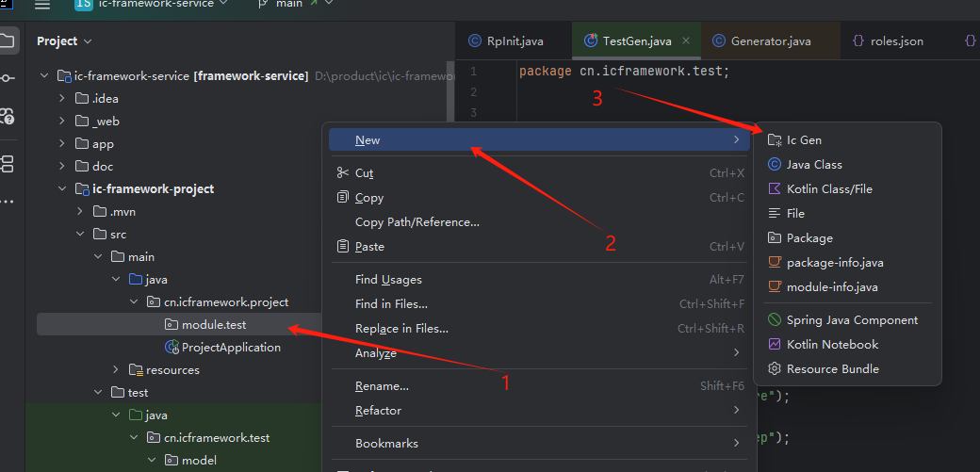Close the TestGen.java tab

tap(686, 41)
